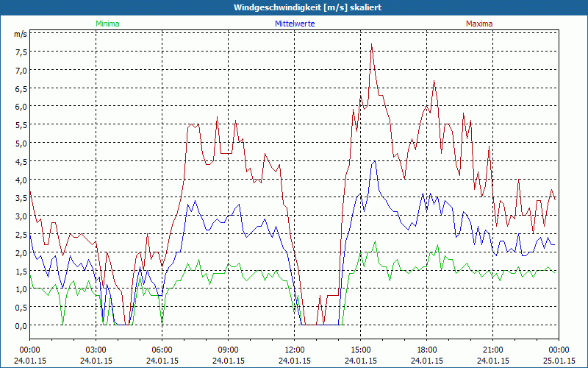This screenshot has height=368, width=588.
Task: Click the 09:00 time axis label
Action: [229, 350]
